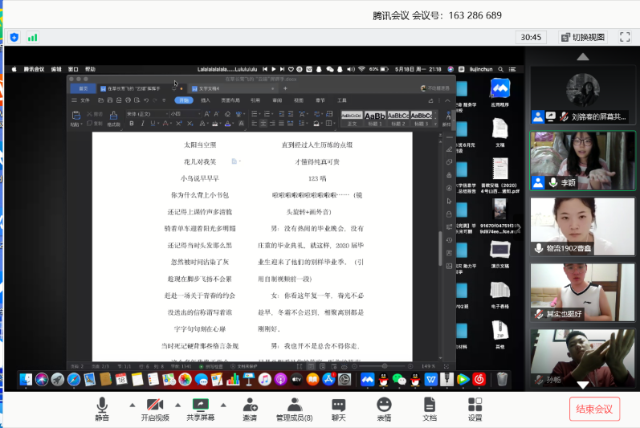The width and height of the screenshot is (640, 428).
Task: Click the Trash icon in the shared Dock
Action: coord(502,379)
